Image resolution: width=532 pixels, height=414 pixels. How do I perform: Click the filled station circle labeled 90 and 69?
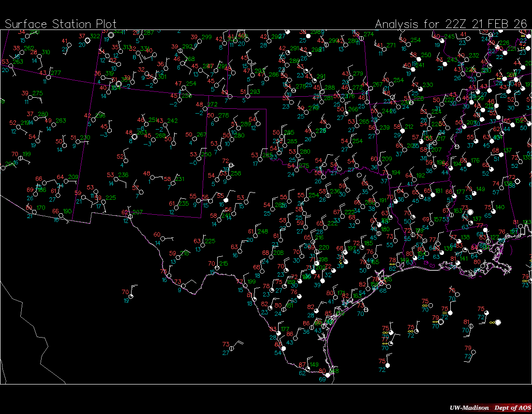[328, 375]
